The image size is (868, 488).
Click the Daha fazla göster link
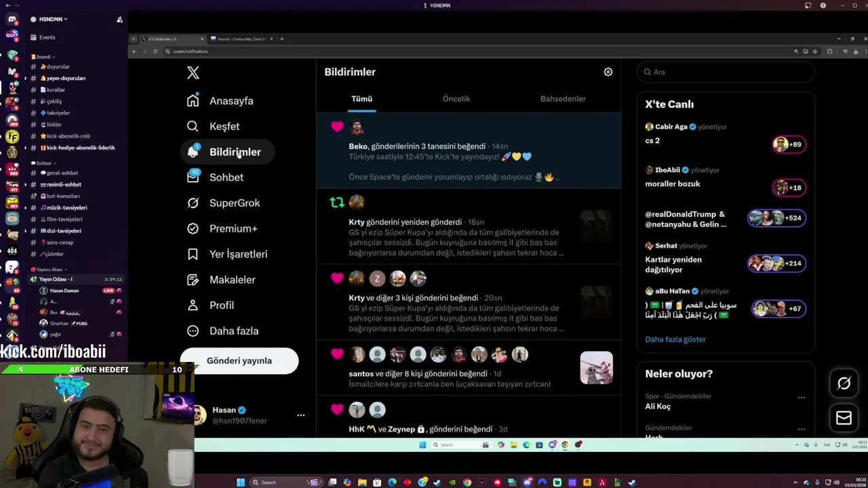click(675, 340)
